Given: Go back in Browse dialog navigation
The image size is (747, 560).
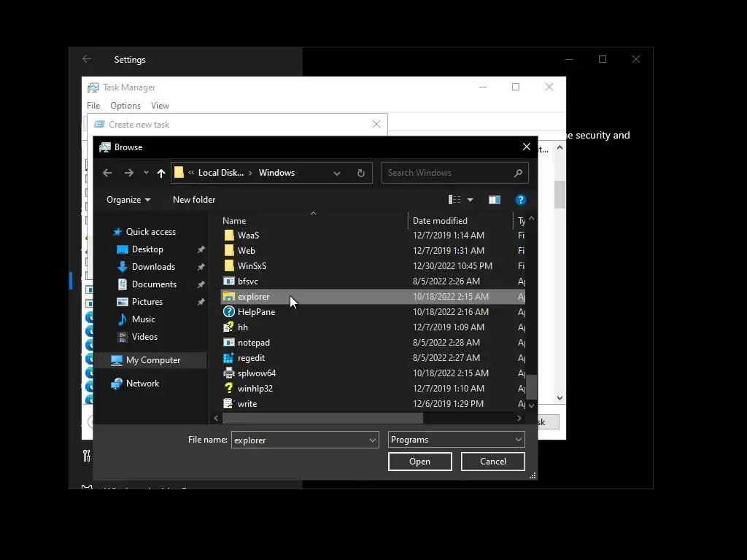Looking at the screenshot, I should tap(107, 173).
